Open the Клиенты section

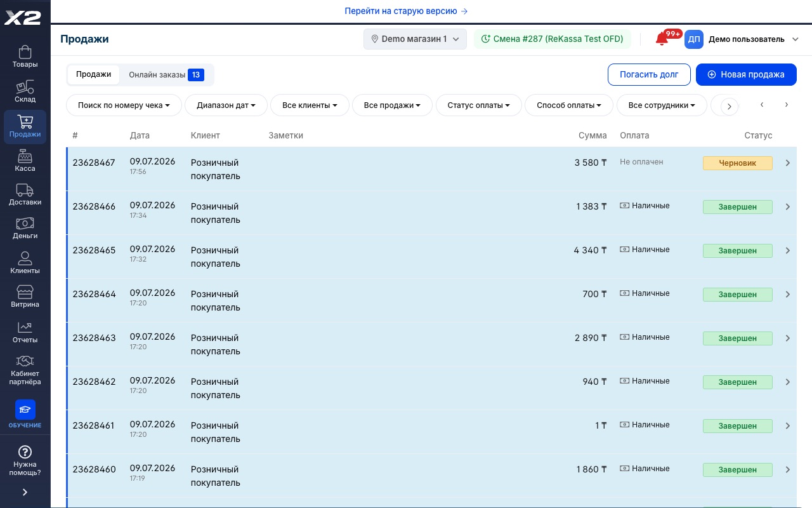[x=25, y=263]
